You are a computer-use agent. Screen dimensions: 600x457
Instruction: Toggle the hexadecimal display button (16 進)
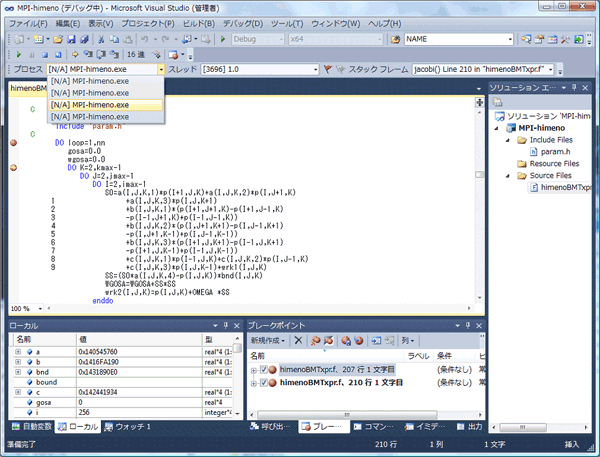[x=135, y=55]
